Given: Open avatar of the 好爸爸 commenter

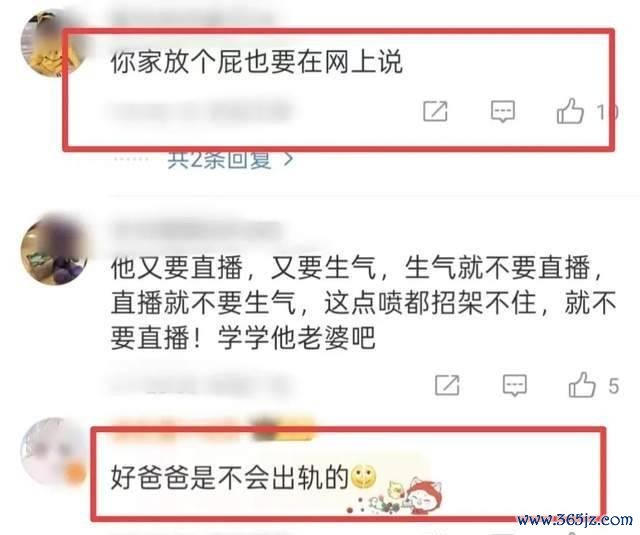Looking at the screenshot, I should point(53,451).
